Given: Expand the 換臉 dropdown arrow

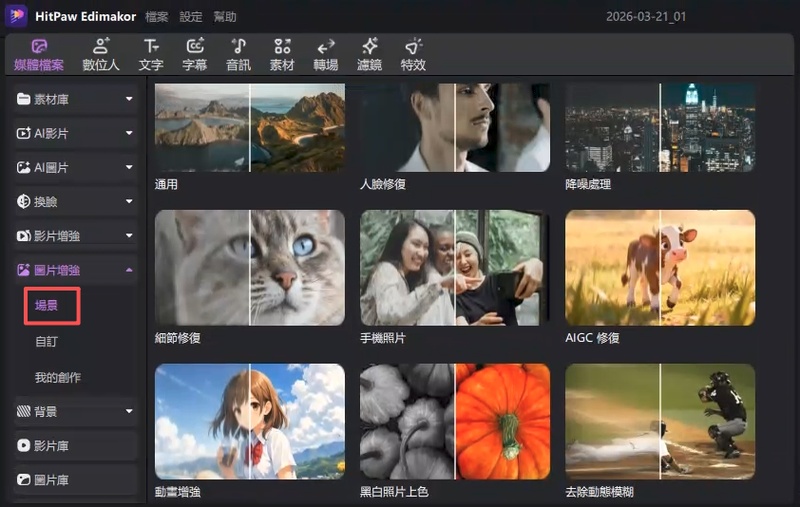Looking at the screenshot, I should (x=129, y=201).
